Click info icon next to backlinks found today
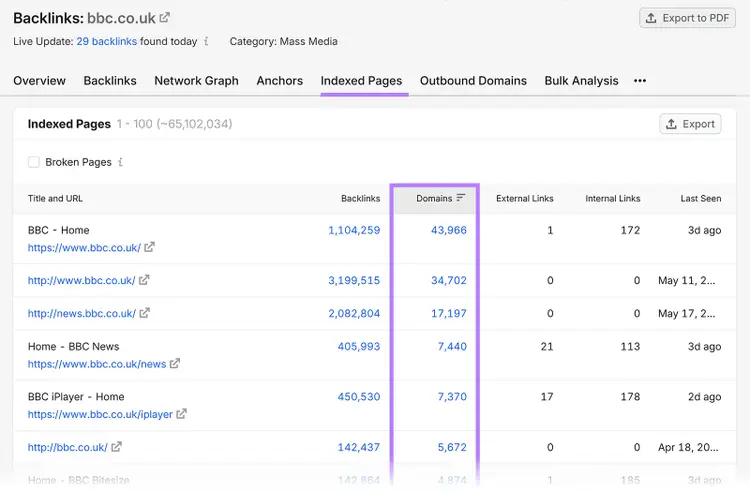The image size is (750, 491). point(206,41)
